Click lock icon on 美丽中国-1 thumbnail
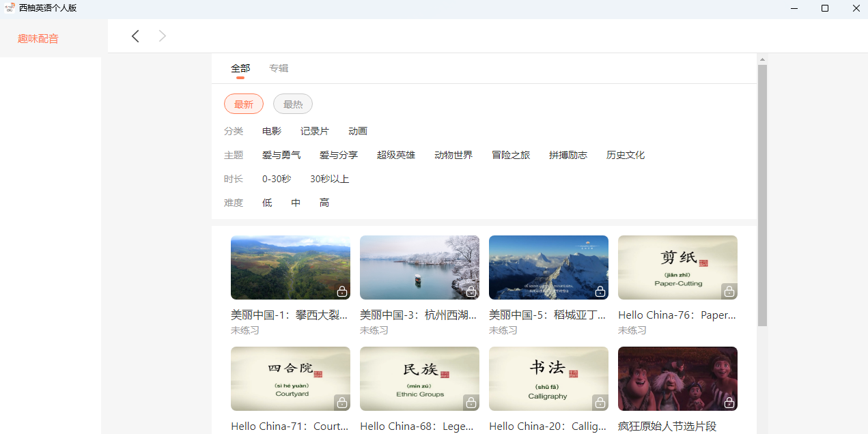 pos(342,291)
